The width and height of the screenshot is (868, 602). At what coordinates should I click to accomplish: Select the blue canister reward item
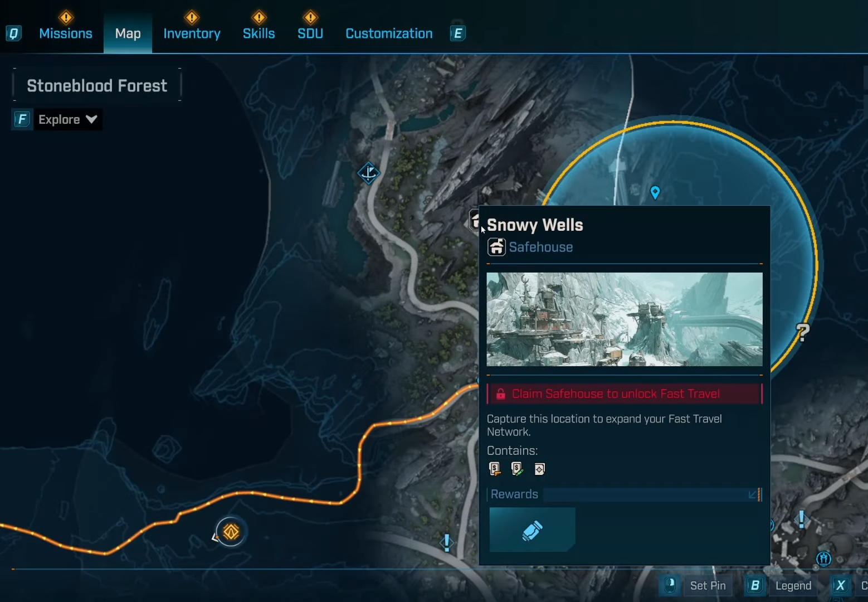[x=532, y=530]
